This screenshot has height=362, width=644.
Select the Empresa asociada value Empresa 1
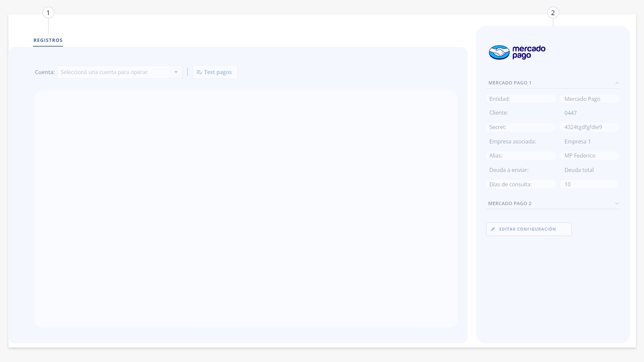coord(578,141)
